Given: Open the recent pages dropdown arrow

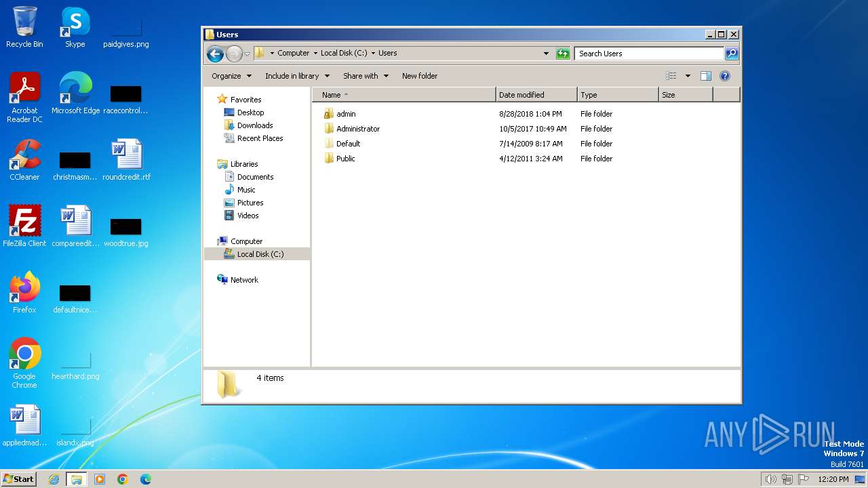Looking at the screenshot, I should pyautogui.click(x=248, y=54).
